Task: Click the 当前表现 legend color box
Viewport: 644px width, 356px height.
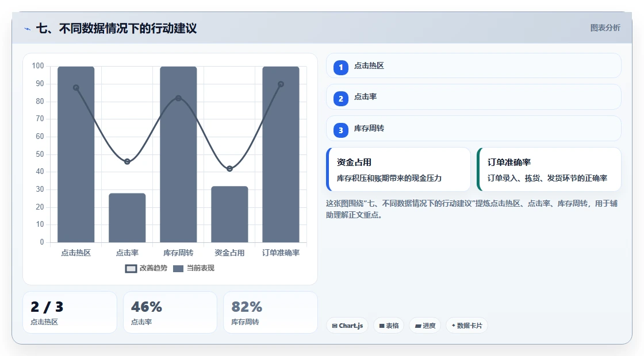Action: tap(178, 269)
